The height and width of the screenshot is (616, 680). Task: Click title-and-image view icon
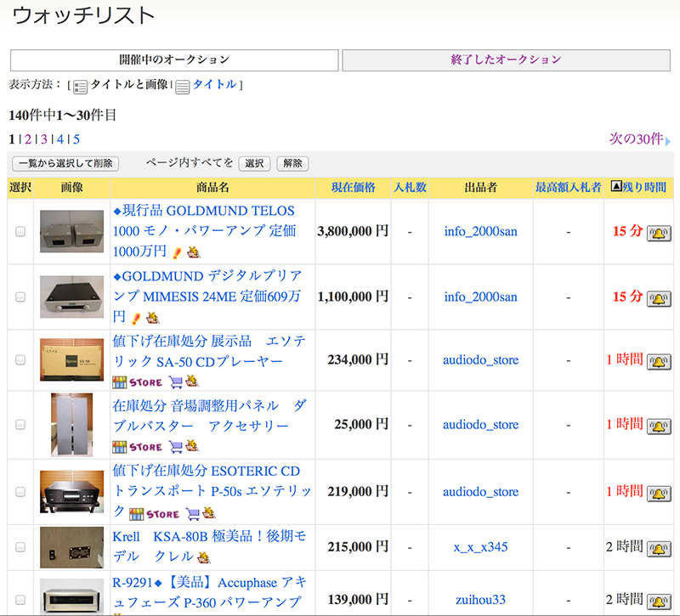coord(80,87)
